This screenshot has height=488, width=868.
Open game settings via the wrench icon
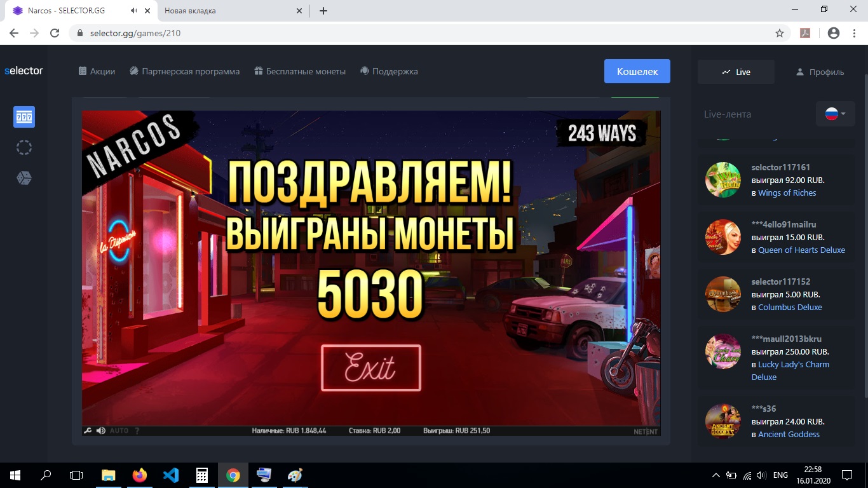[x=88, y=431]
